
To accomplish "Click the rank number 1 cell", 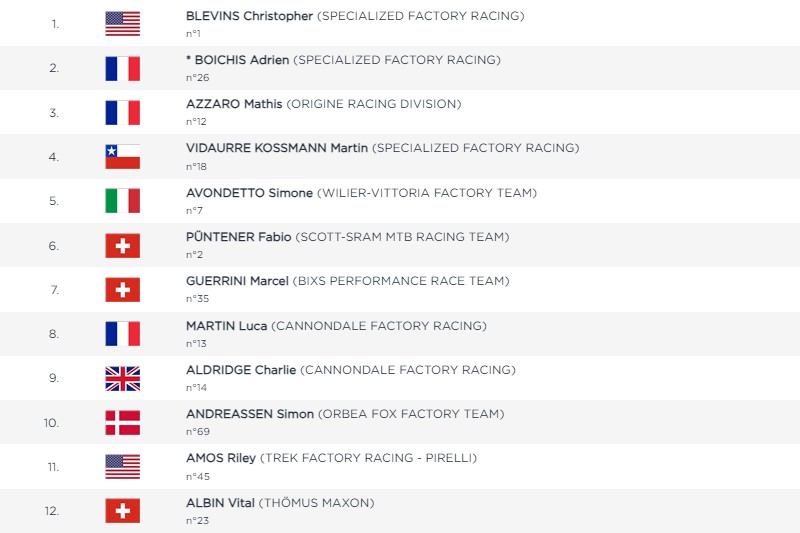I will pos(55,24).
